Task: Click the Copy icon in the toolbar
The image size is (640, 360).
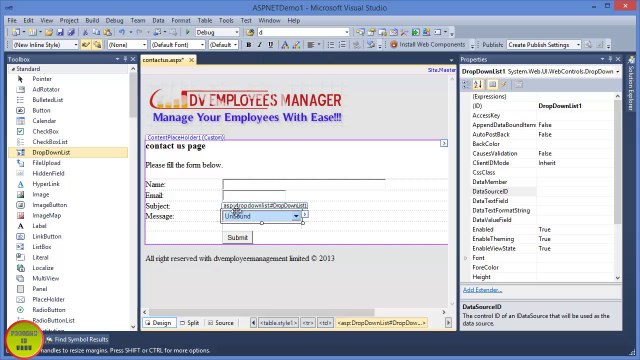Action: (x=96, y=32)
